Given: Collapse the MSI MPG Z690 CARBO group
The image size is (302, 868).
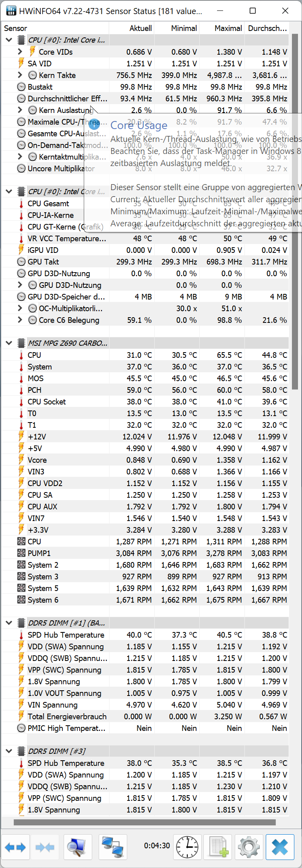Looking at the screenshot, I should (9, 343).
